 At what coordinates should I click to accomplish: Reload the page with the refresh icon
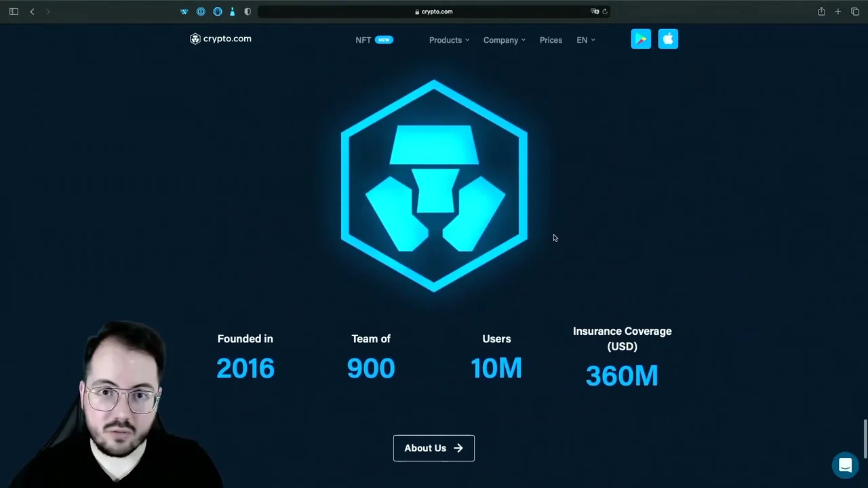click(x=605, y=12)
